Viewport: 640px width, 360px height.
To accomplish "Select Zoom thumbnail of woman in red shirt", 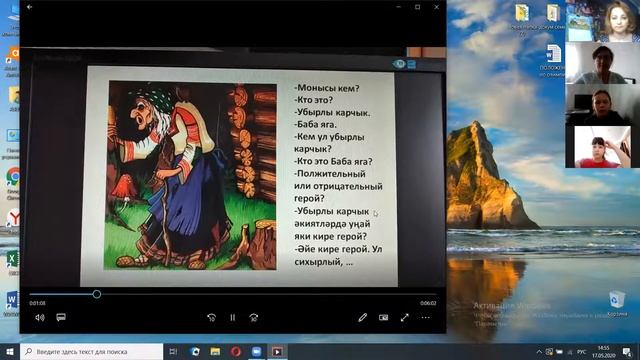I will tap(602, 147).
